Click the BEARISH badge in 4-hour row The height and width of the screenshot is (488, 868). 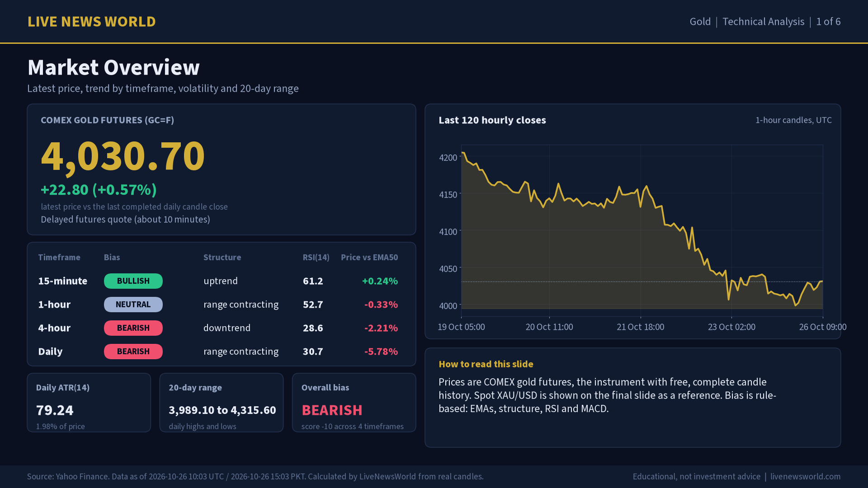tap(133, 328)
